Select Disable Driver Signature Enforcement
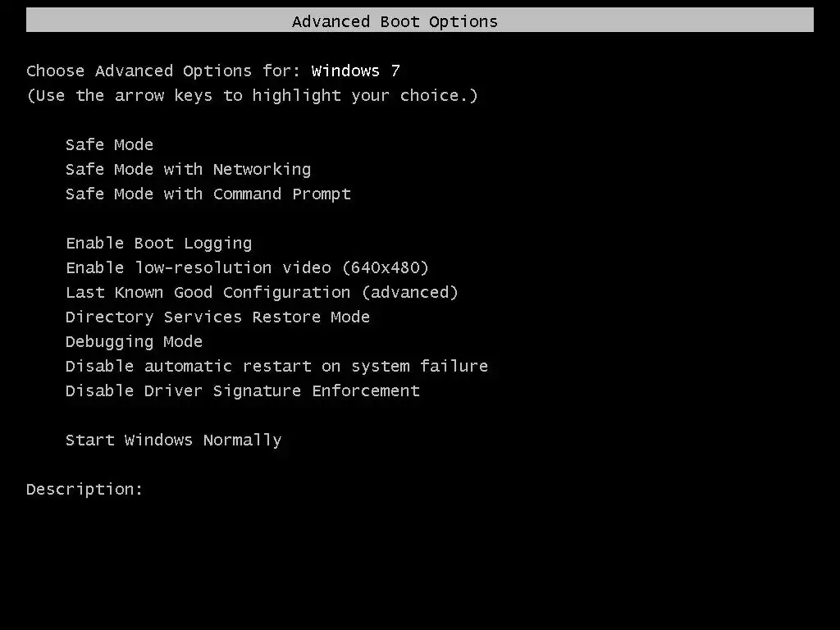The width and height of the screenshot is (840, 630). point(242,391)
